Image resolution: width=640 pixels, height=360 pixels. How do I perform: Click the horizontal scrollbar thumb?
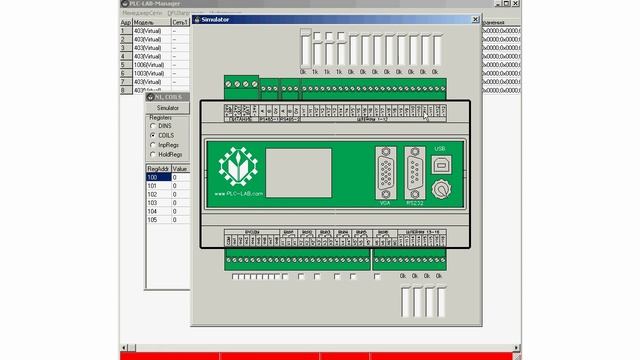[x=132, y=348]
